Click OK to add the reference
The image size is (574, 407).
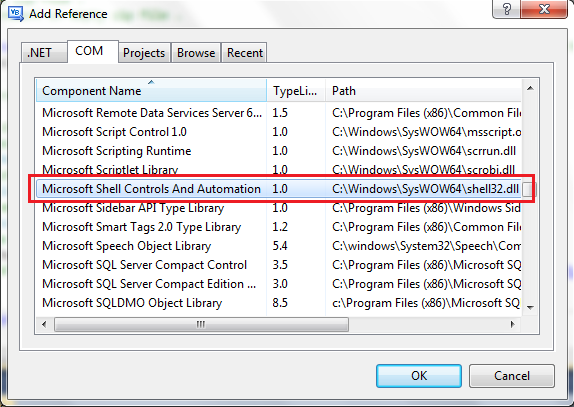(419, 376)
